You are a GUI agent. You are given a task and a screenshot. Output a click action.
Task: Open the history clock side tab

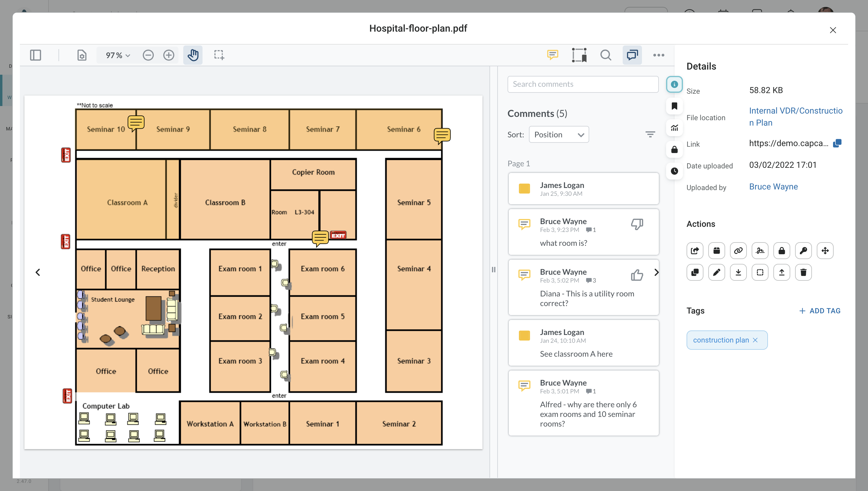(x=675, y=171)
